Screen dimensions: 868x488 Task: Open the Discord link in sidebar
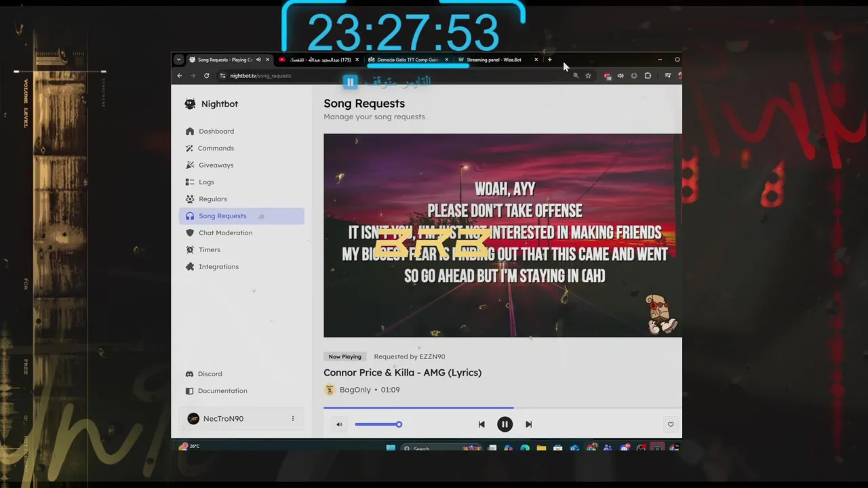coord(241,373)
